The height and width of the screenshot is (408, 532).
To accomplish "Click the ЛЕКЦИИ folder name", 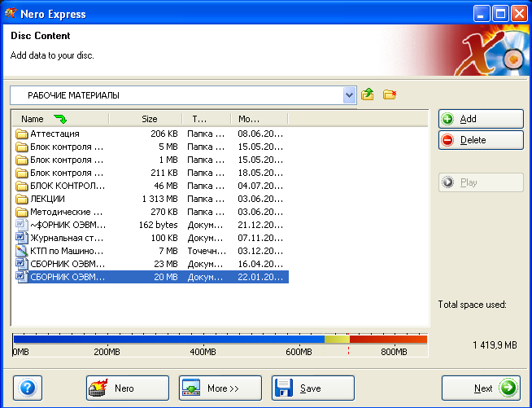I will click(x=47, y=199).
